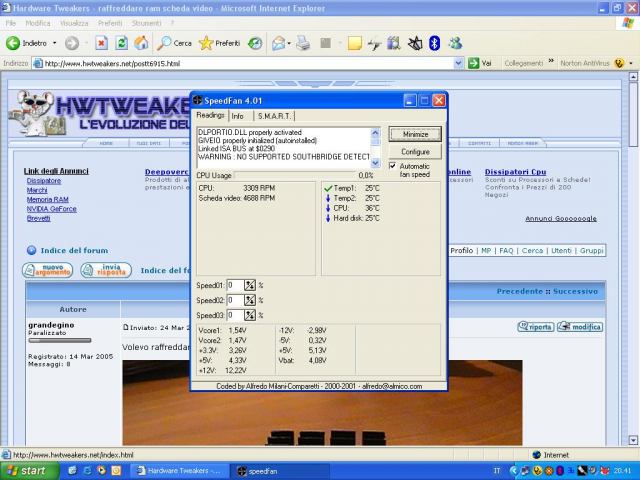
Task: Open dropdown arrow next to Indietro
Action: pyautogui.click(x=54, y=43)
